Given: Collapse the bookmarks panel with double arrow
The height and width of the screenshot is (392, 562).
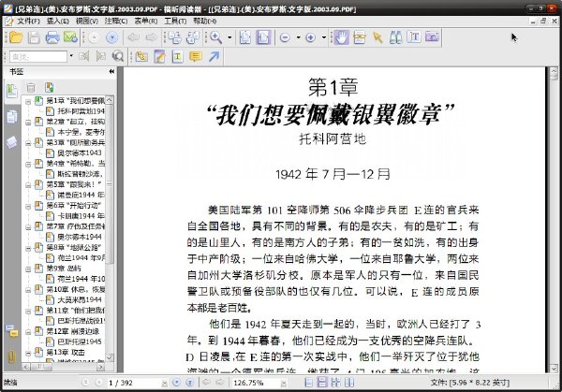Looking at the screenshot, I should click(111, 72).
